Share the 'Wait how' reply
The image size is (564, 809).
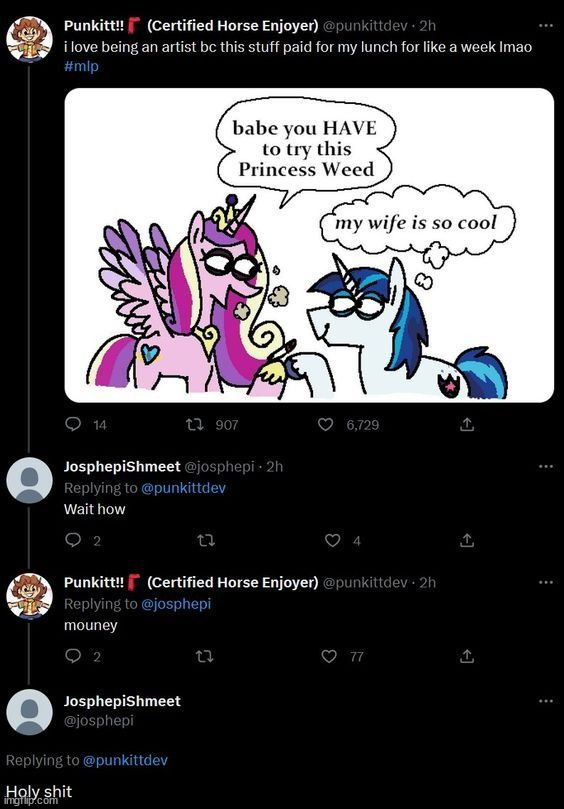[466, 540]
